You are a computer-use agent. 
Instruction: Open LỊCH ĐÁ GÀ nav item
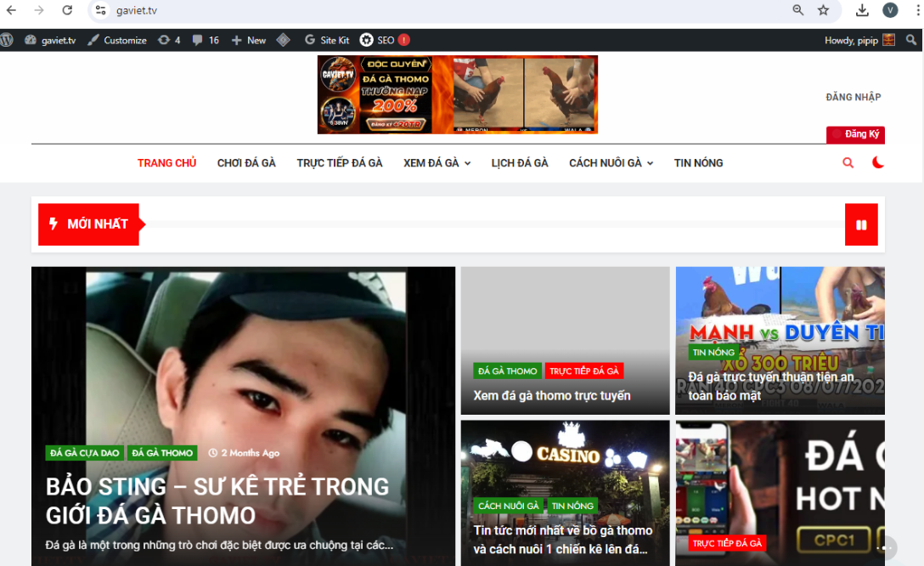pos(520,162)
